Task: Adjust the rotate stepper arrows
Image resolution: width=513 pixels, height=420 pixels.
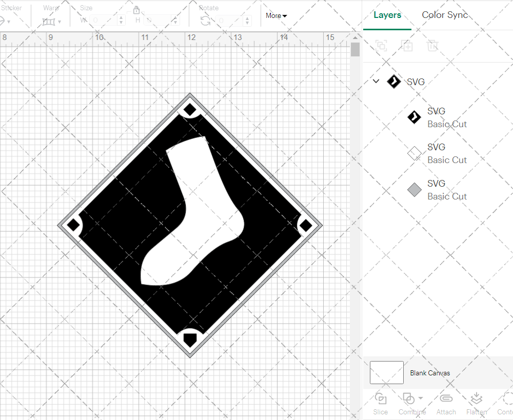Action: point(247,21)
